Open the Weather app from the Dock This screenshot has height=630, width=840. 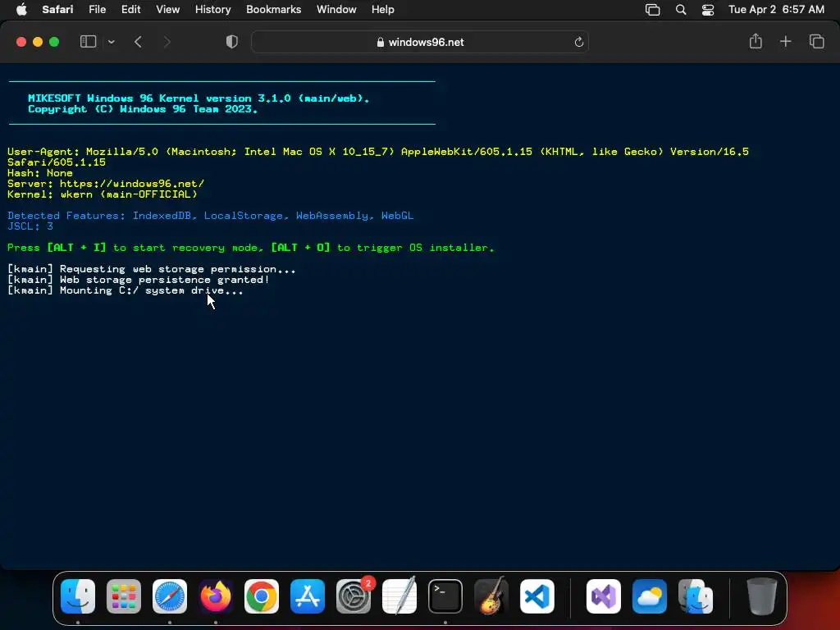pos(650,596)
